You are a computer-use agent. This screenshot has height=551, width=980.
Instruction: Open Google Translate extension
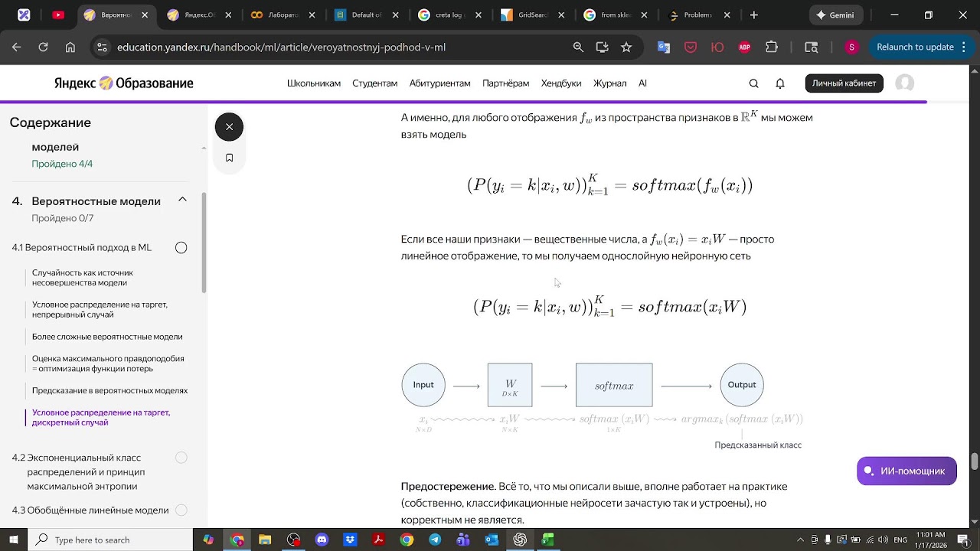point(664,47)
